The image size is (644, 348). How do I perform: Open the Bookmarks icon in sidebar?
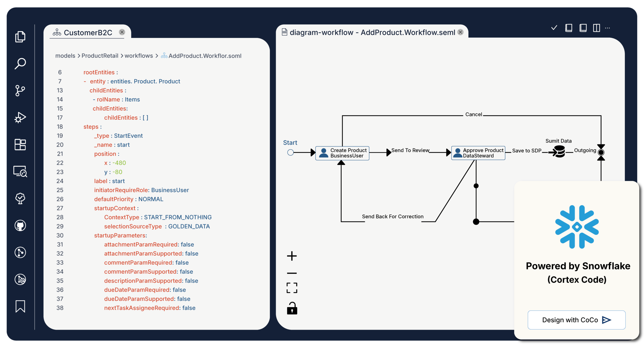coord(20,306)
